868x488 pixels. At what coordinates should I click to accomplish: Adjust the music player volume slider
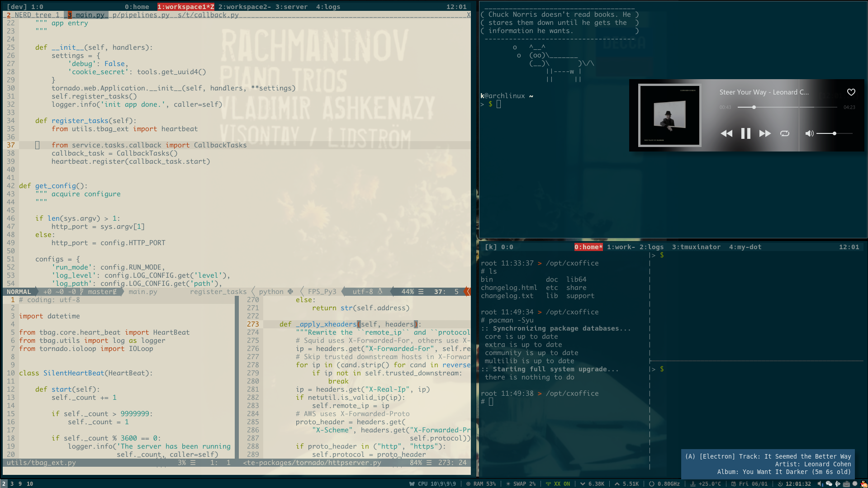[835, 133]
